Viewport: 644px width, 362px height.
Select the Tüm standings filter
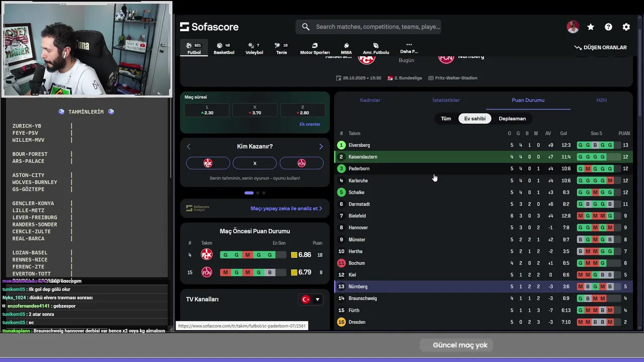point(446,119)
